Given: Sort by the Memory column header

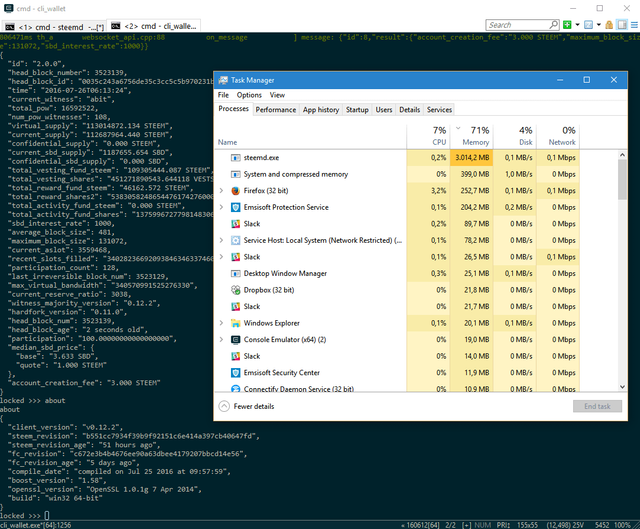Looking at the screenshot, I should [x=471, y=136].
